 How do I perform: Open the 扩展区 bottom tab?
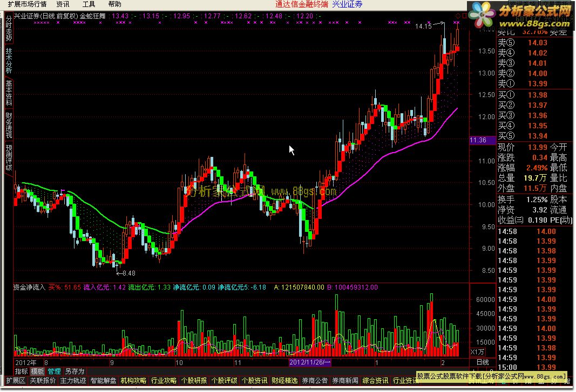point(16,381)
